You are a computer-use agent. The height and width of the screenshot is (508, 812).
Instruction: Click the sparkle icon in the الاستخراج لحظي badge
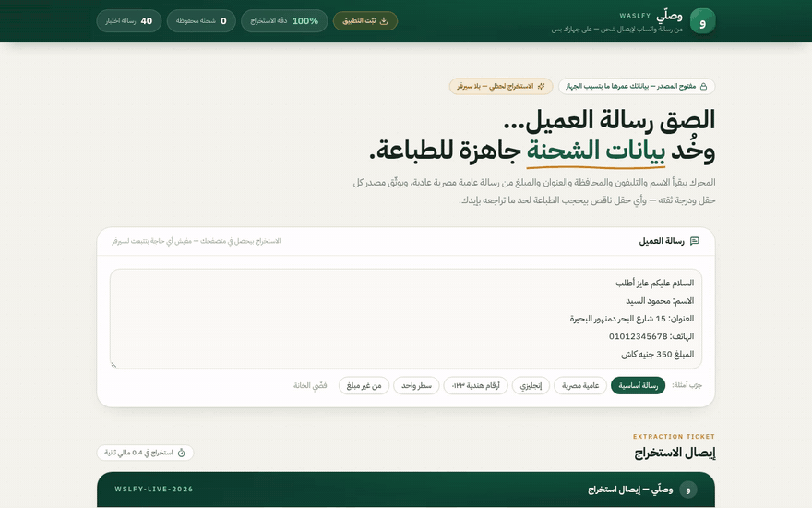click(541, 87)
